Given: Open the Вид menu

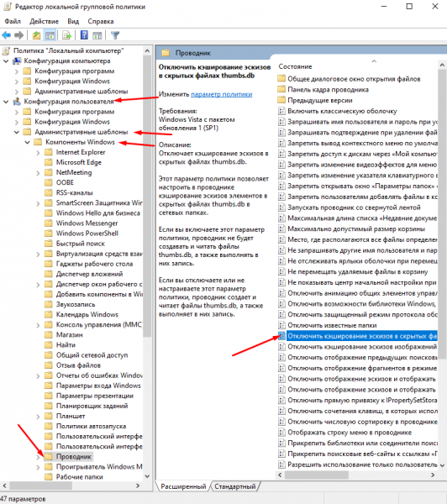Looking at the screenshot, I should (73, 21).
